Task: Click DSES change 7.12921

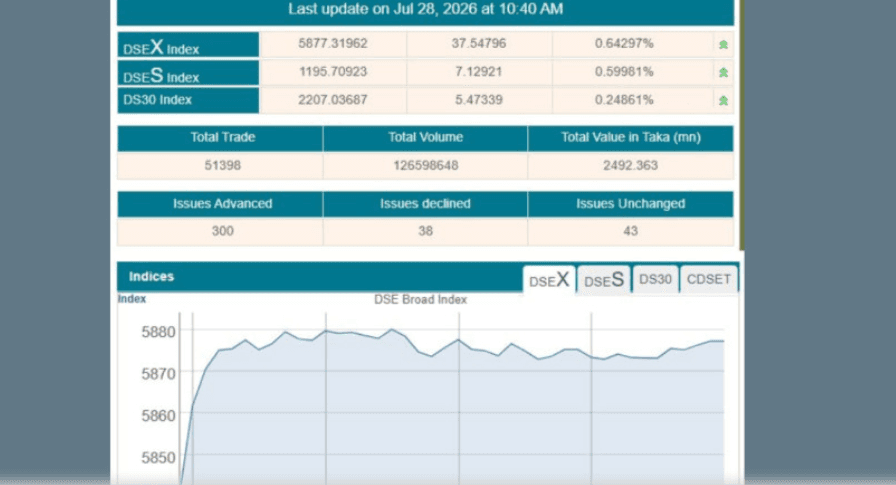Action: click(x=479, y=71)
